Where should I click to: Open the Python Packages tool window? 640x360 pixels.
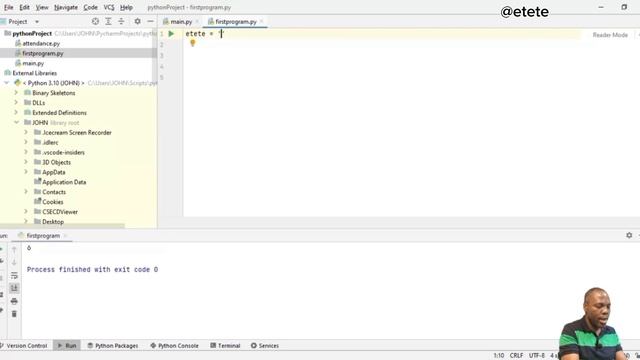[x=113, y=345]
